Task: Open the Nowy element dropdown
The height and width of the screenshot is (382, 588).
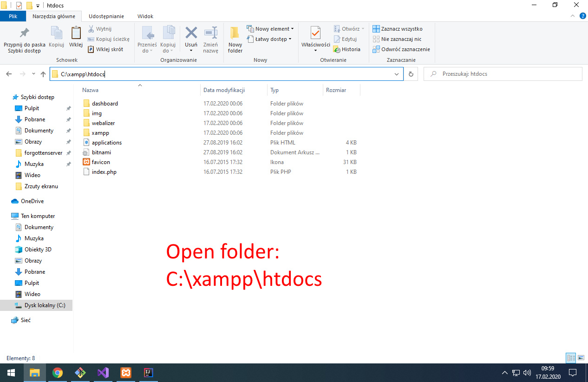Action: point(270,28)
